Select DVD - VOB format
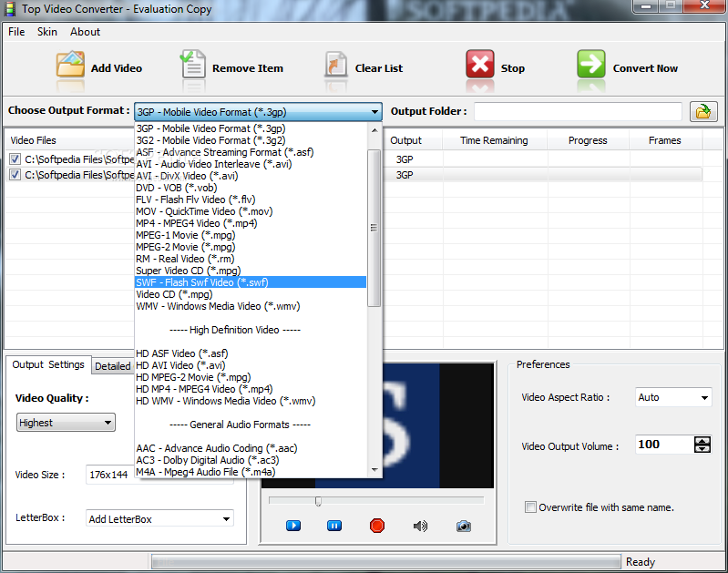Screen dimensions: 728x573 [x=251, y=188]
